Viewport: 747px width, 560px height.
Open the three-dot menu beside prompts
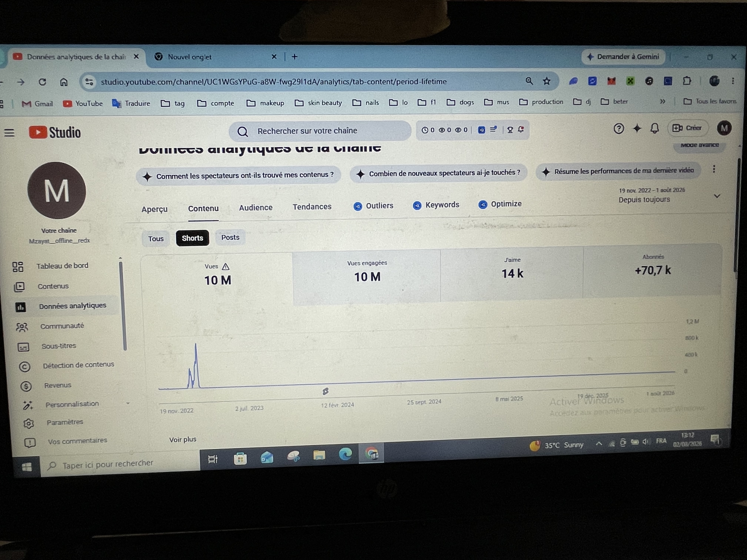[714, 169]
